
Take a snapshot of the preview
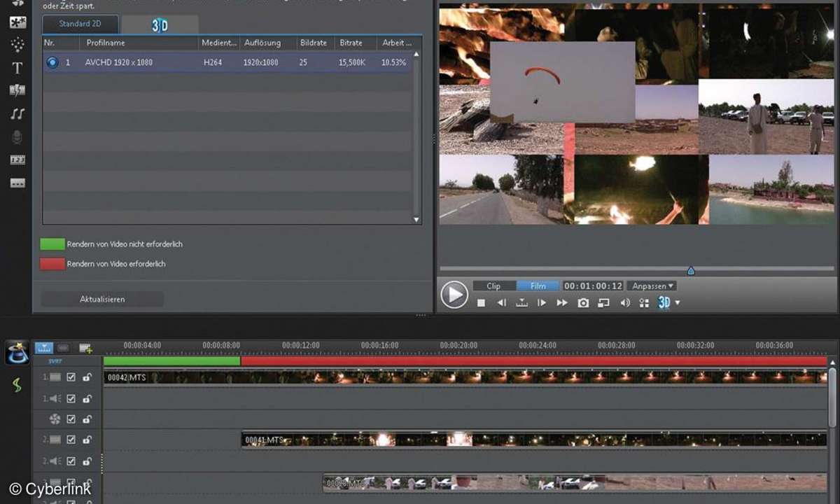[x=583, y=303]
